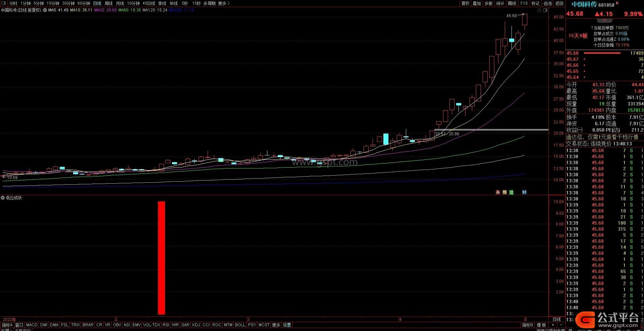644x331 pixels.
Task: Select the 周线 weekly period
Action: (109, 3)
